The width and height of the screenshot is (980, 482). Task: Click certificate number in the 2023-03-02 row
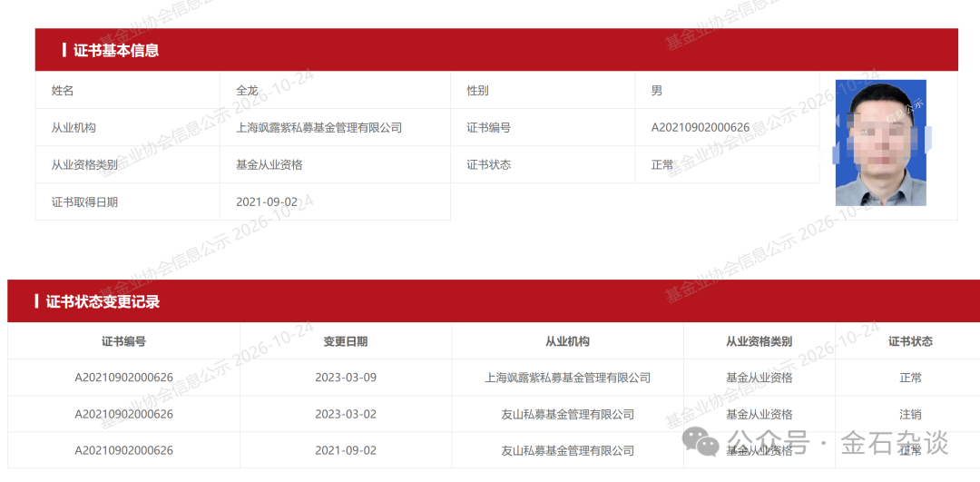click(123, 414)
